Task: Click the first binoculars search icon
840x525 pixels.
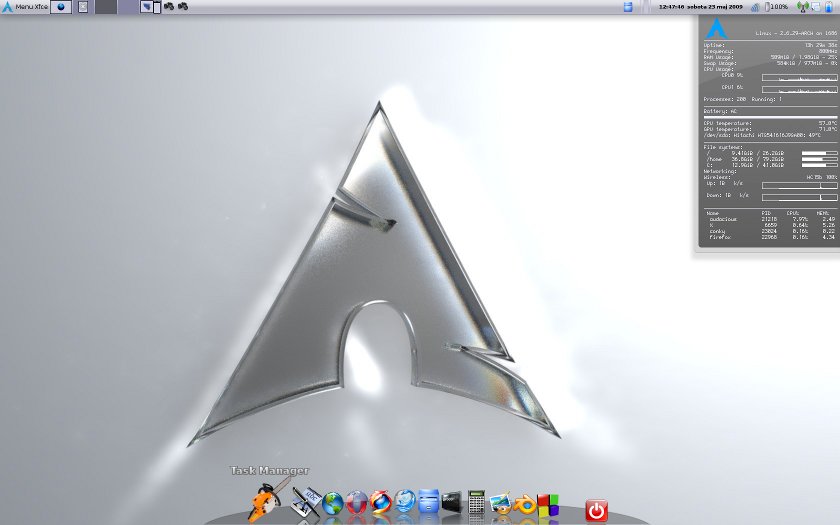Action: coord(169,6)
